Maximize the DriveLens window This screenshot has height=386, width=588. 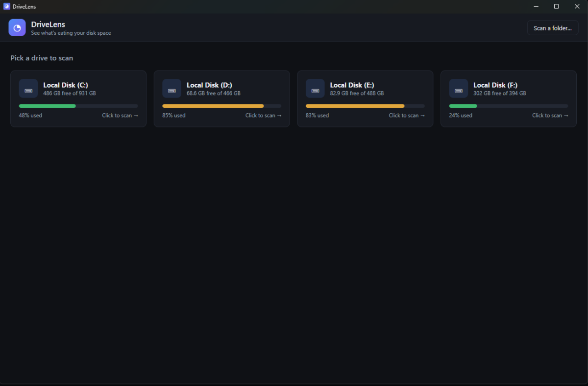(556, 6)
